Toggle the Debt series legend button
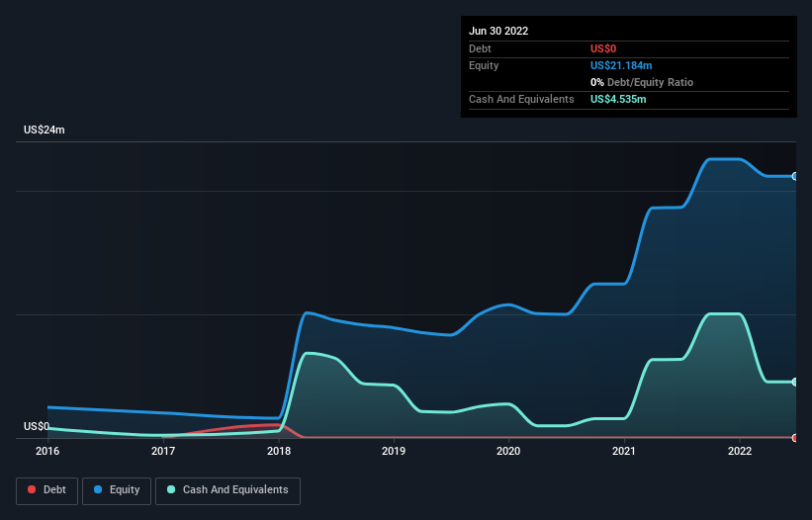 pyautogui.click(x=46, y=490)
